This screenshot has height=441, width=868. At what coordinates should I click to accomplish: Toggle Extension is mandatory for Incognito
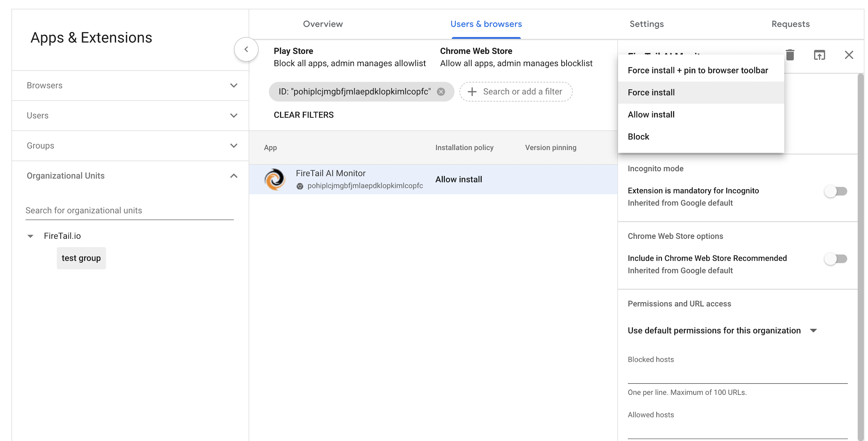click(x=835, y=191)
